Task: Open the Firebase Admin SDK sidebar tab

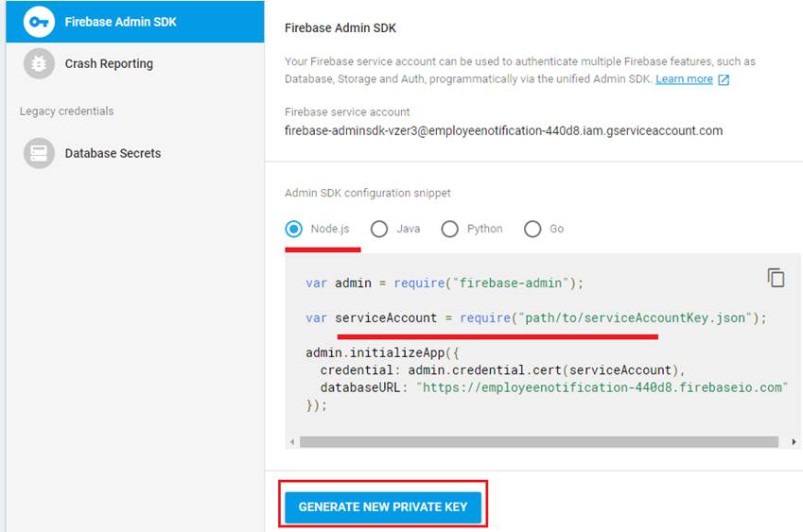Action: [x=135, y=22]
